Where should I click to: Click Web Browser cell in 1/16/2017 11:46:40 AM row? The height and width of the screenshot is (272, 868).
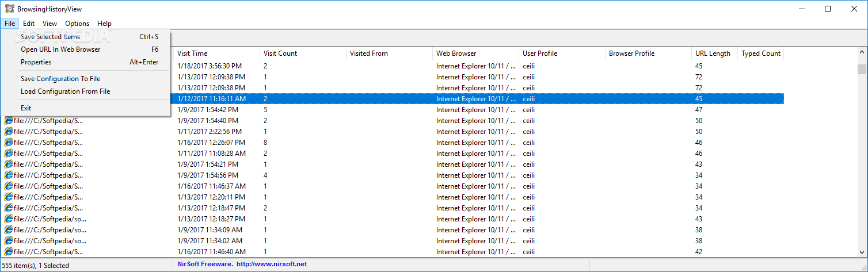(475, 252)
